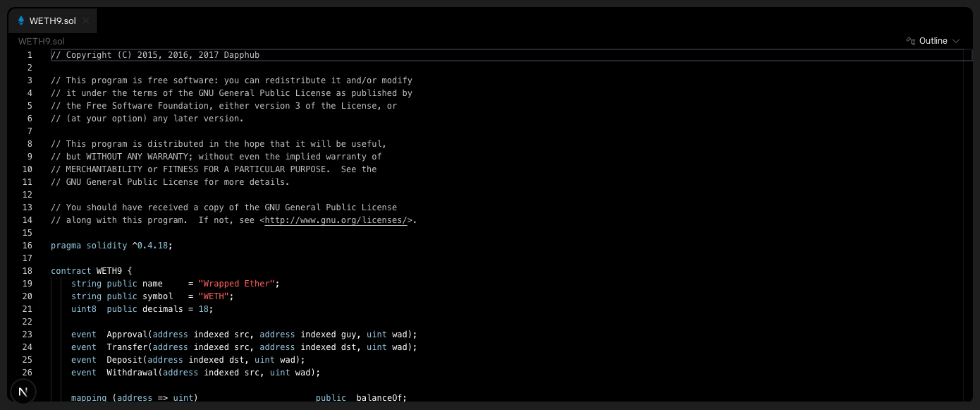
Task: Close the WETH9.sol tab
Action: [86, 20]
